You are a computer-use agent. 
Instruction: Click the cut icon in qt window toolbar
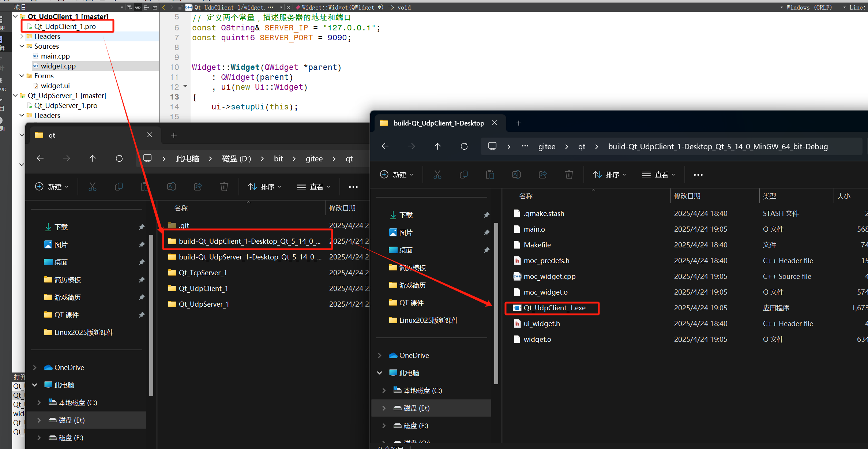(93, 187)
